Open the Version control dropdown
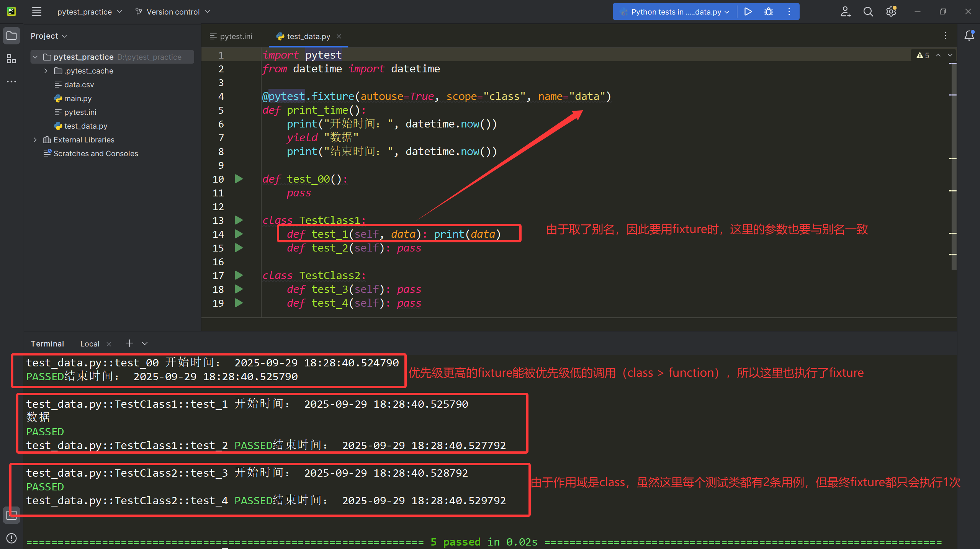The image size is (980, 549). coord(173,12)
